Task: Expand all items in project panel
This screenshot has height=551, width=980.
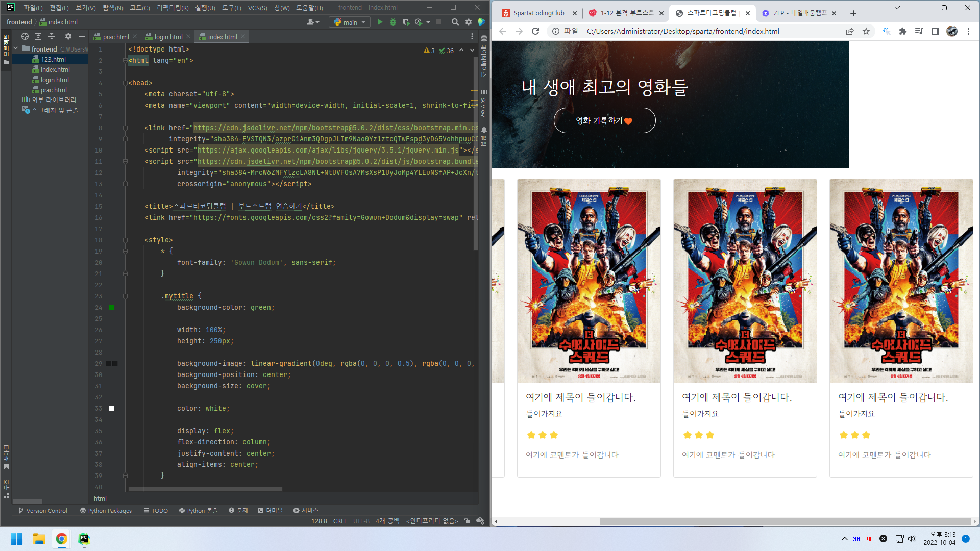Action: point(38,36)
